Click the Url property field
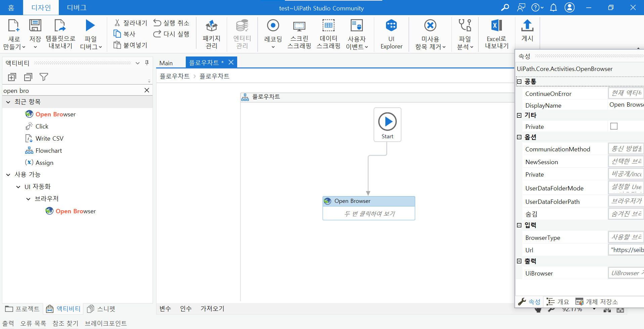 click(626, 250)
